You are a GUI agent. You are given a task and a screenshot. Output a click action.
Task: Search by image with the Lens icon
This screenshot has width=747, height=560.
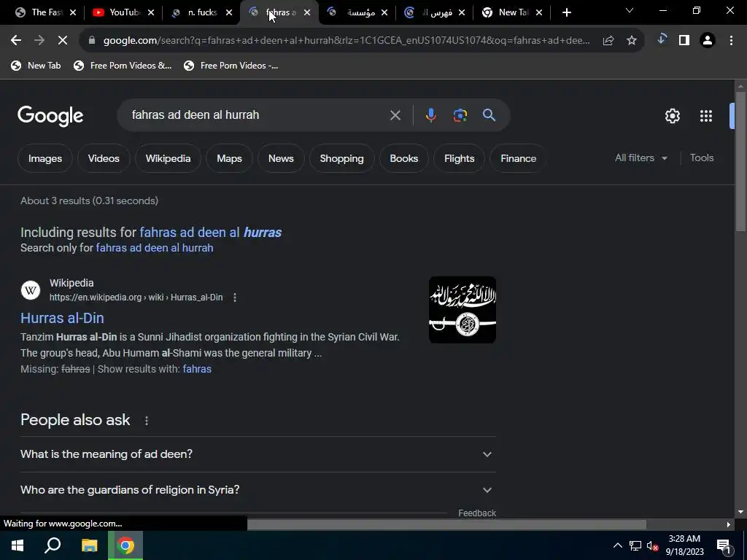[460, 115]
